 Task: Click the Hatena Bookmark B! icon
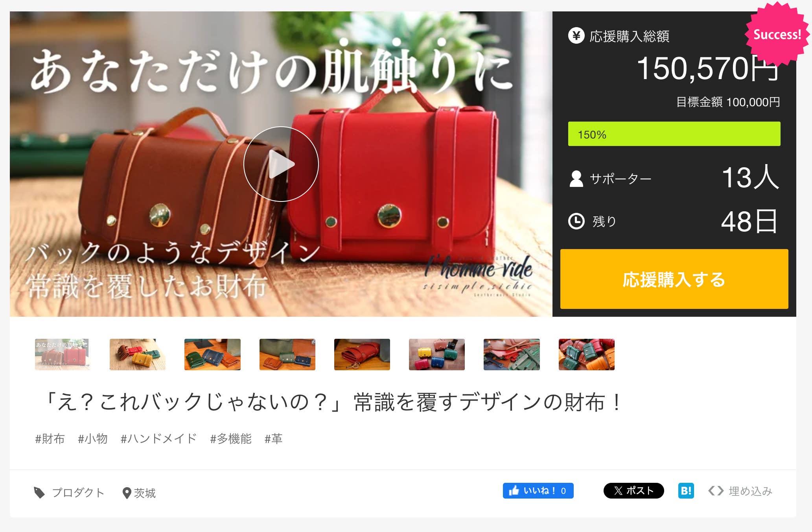click(x=686, y=491)
